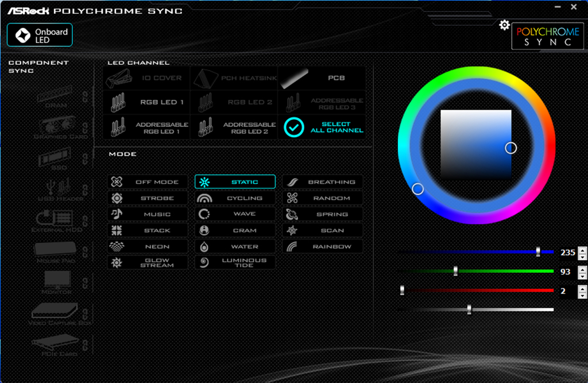Select External HDD in Component Sync
Screen dimensions: 588x383
(57, 221)
